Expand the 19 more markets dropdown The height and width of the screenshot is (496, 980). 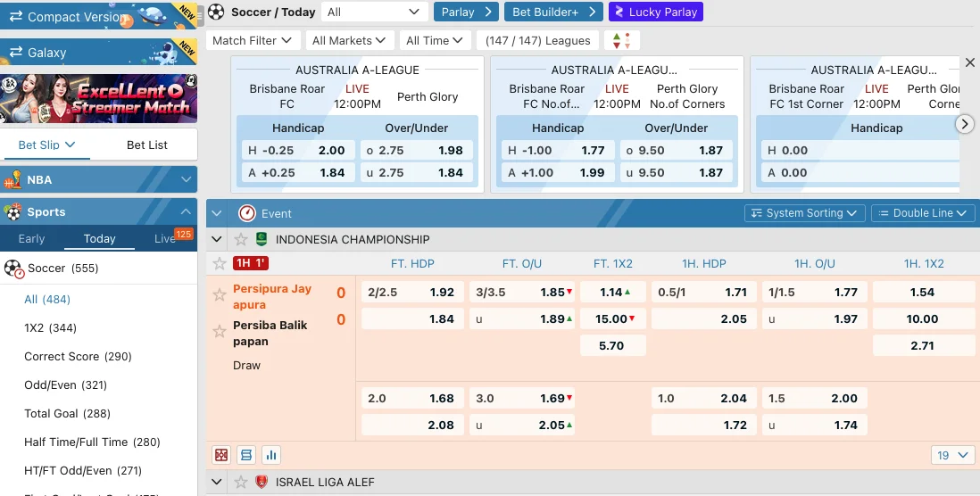pos(952,455)
